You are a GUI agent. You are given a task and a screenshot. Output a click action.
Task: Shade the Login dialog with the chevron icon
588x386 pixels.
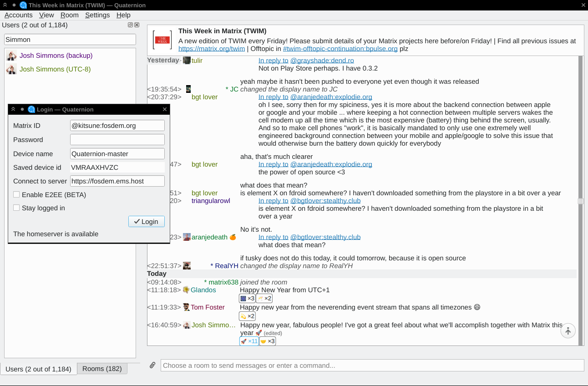pos(13,109)
